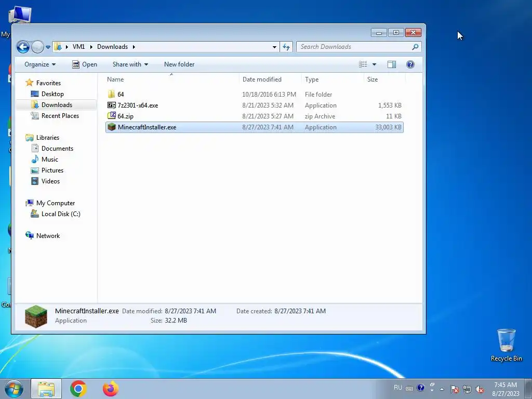
Task: Click the large Minecraft icon in details pane
Action: pyautogui.click(x=36, y=316)
